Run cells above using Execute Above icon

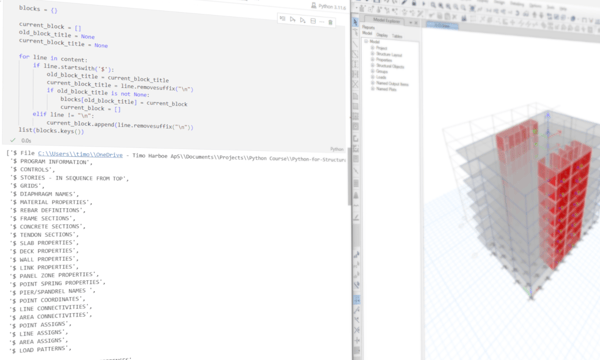[292, 20]
